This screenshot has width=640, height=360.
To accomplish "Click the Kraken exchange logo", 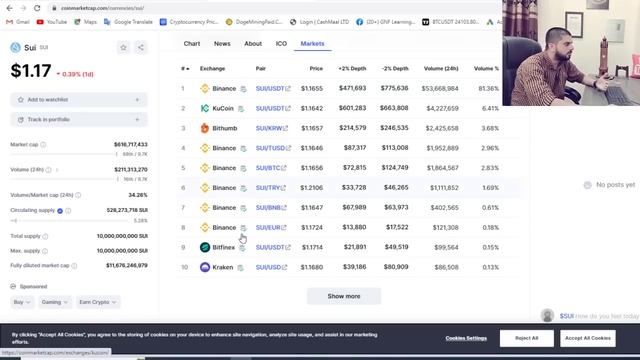I will 205,267.
